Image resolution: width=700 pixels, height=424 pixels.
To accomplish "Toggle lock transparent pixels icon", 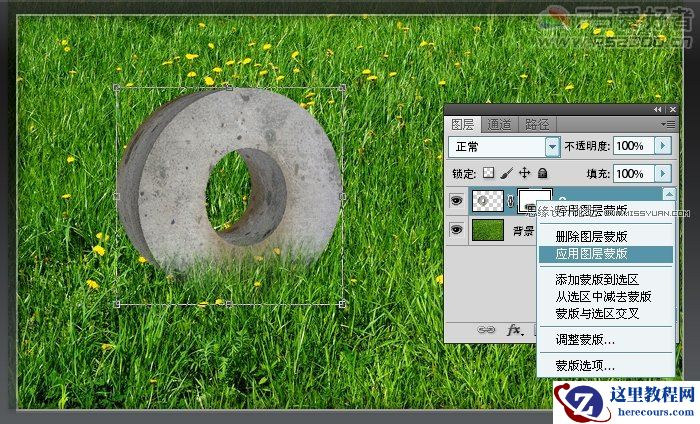I will pos(489,173).
